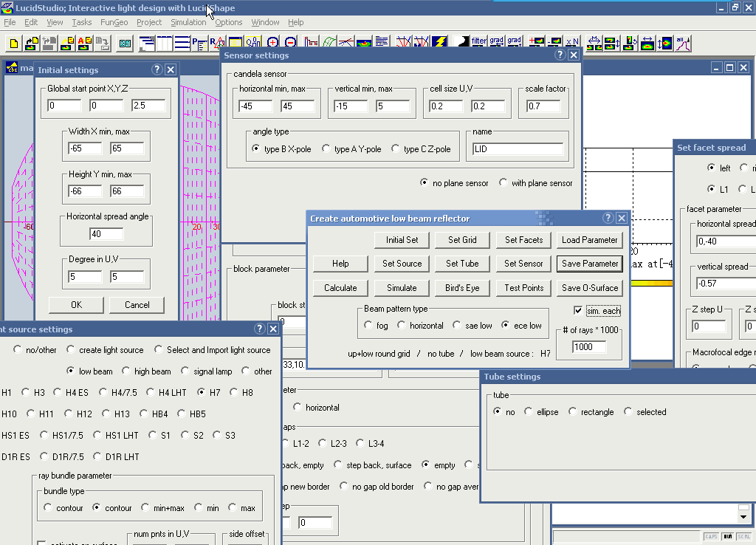This screenshot has height=545, width=756.
Task: Click the '# of rays * 1000' field
Action: pyautogui.click(x=589, y=347)
